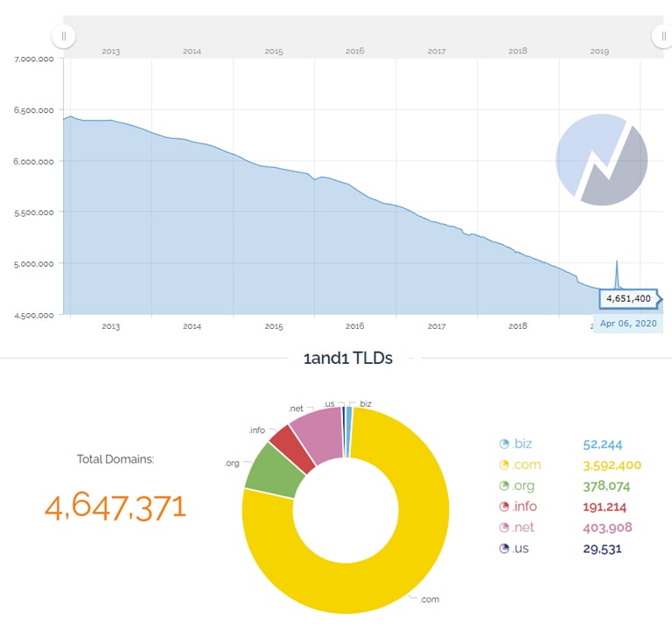672x635 pixels.
Task: Click the 7,000,000 y-axis label
Action: (34, 59)
